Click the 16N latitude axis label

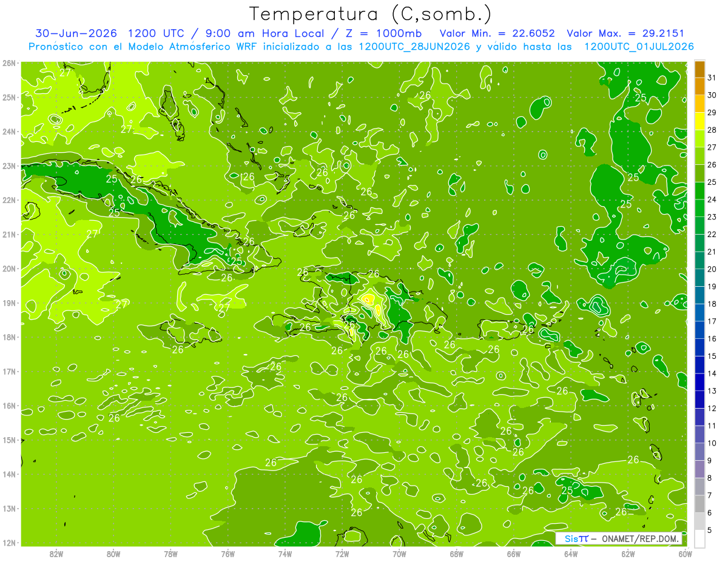[8, 406]
